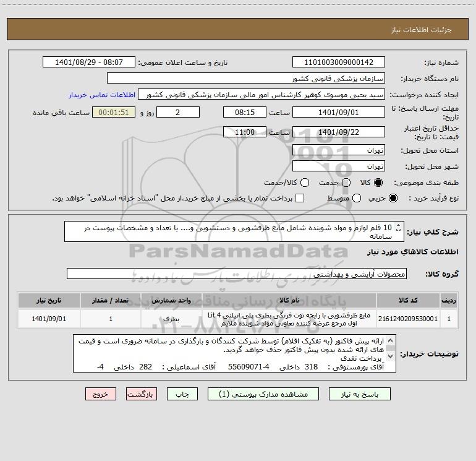Viewport: 476px width, 461px height.
Task: Click the خروج exit button
Action: tap(101, 394)
